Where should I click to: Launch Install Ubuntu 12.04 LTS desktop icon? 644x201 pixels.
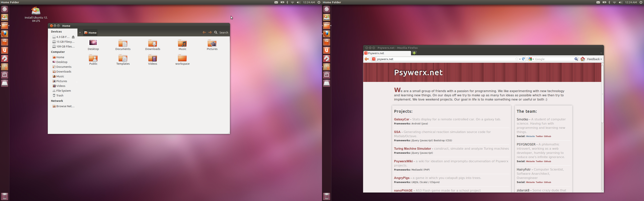click(36, 11)
